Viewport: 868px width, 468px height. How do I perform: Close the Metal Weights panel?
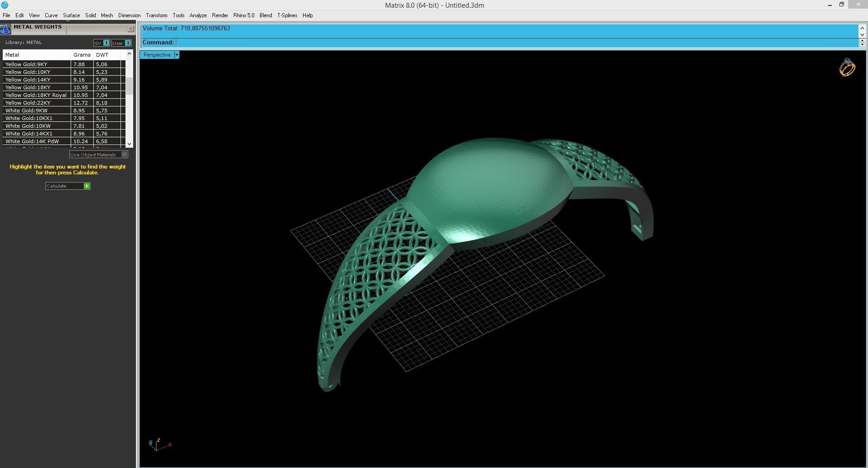point(131,29)
